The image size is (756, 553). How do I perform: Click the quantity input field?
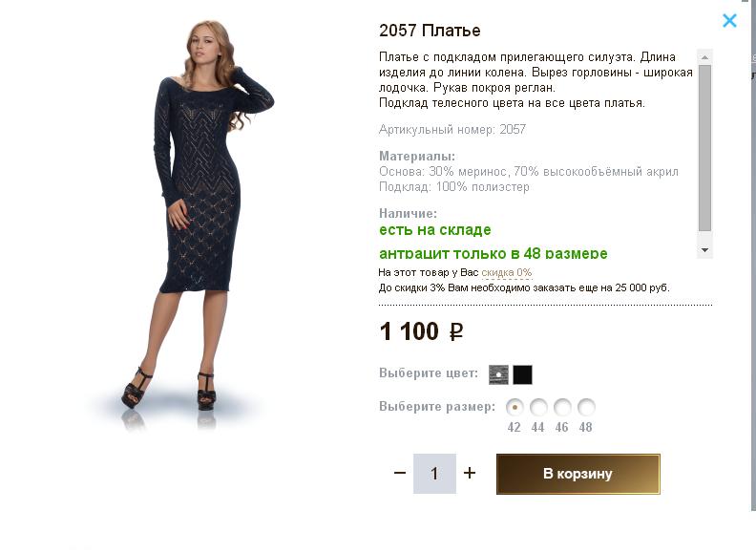434,474
